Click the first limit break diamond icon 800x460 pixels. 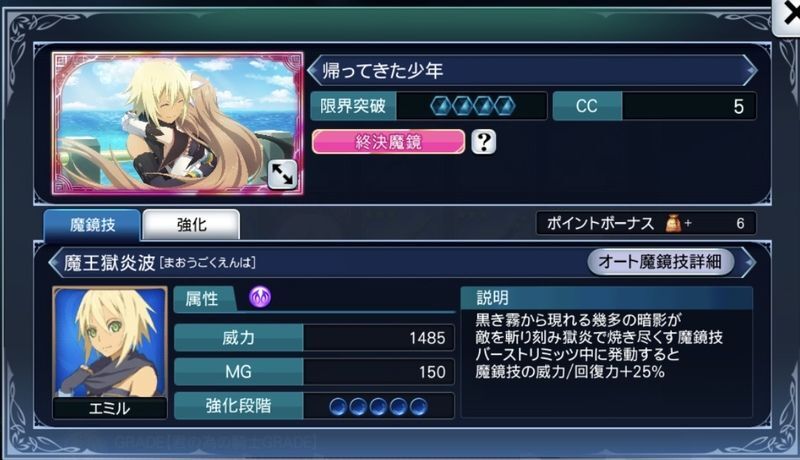tap(441, 106)
